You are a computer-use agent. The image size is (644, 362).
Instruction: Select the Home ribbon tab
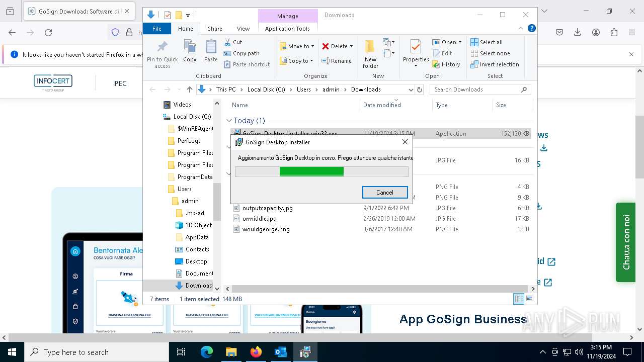(185, 29)
